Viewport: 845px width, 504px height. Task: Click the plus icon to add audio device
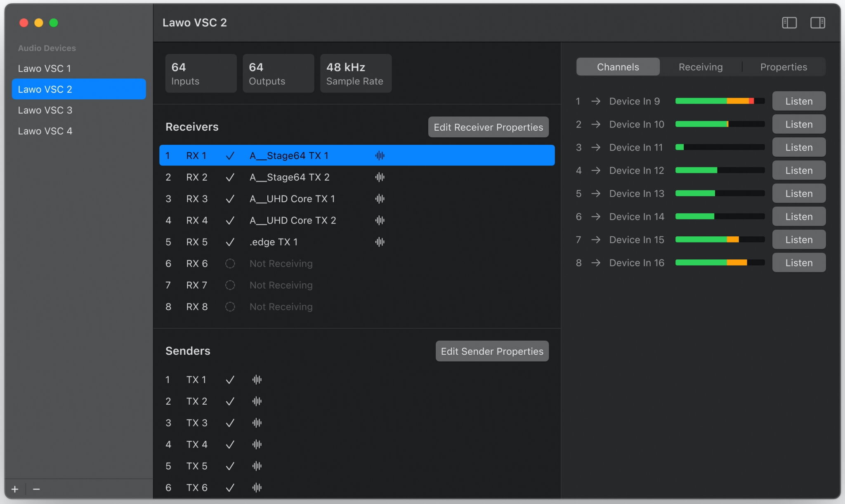pos(15,489)
